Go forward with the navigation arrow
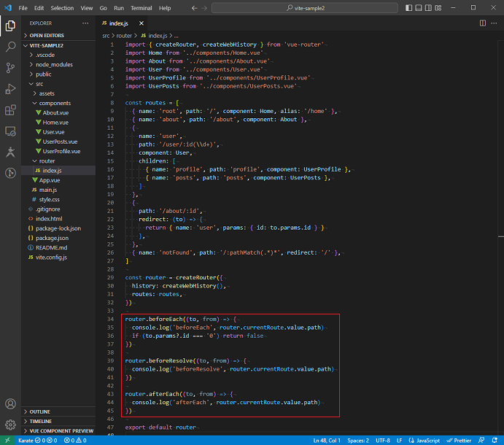 204,8
